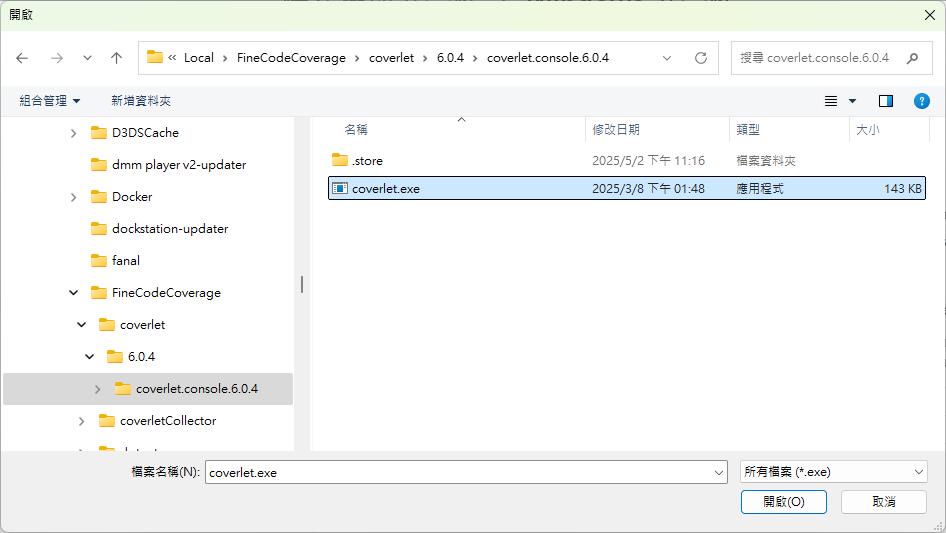946x533 pixels.
Task: Open recent locations dropdown arrow
Action: [87, 58]
